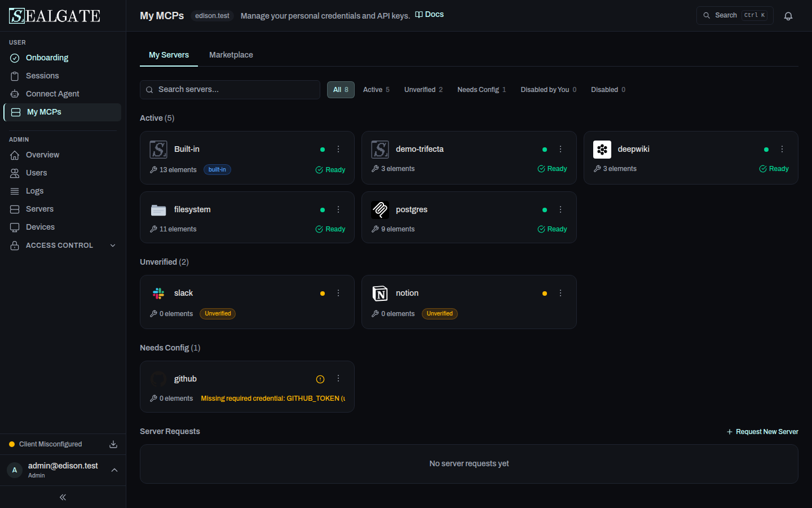Navigate to Devices in sidebar
Image resolution: width=812 pixels, height=508 pixels.
[x=63, y=227]
